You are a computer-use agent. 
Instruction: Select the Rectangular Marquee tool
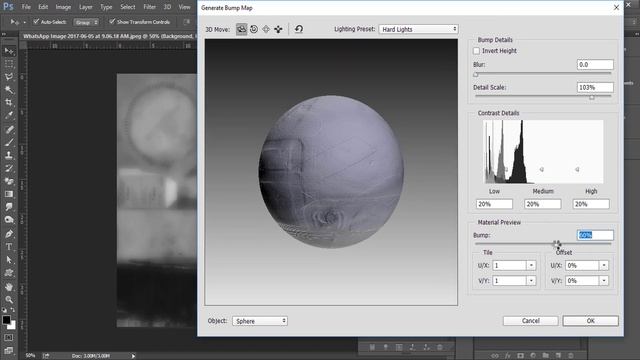coord(9,64)
